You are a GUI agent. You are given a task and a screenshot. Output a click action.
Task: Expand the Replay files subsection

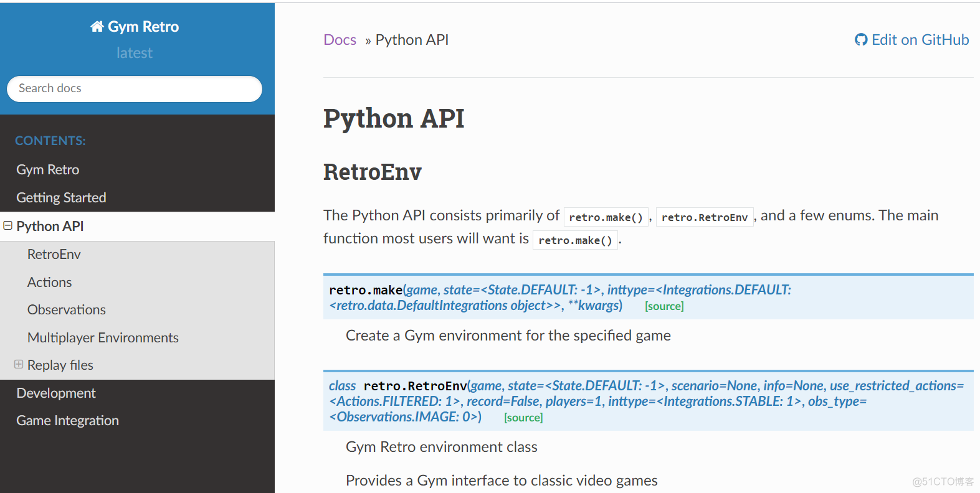click(x=19, y=364)
